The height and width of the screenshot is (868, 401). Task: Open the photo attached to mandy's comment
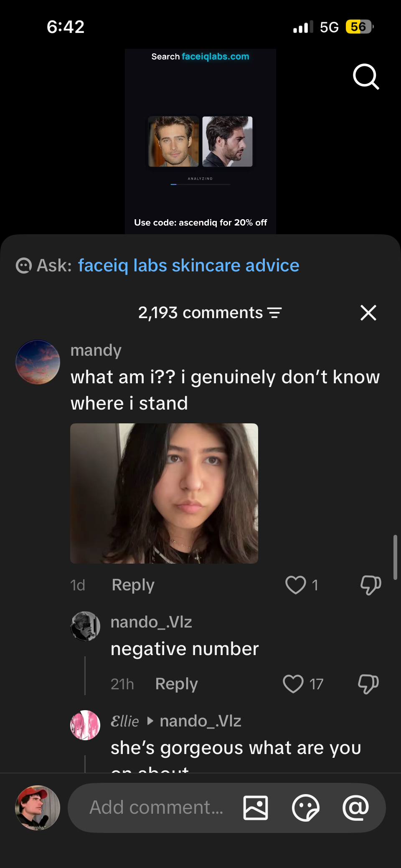164,493
